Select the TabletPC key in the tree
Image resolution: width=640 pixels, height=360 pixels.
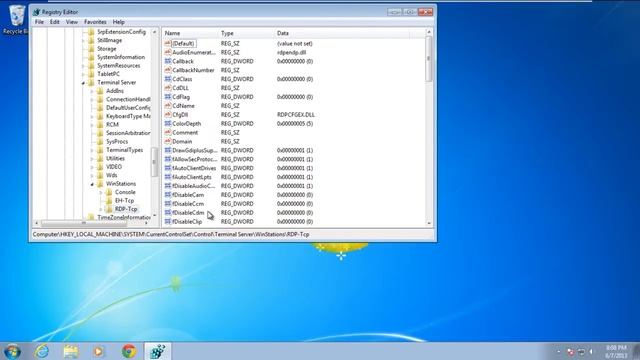[x=108, y=74]
